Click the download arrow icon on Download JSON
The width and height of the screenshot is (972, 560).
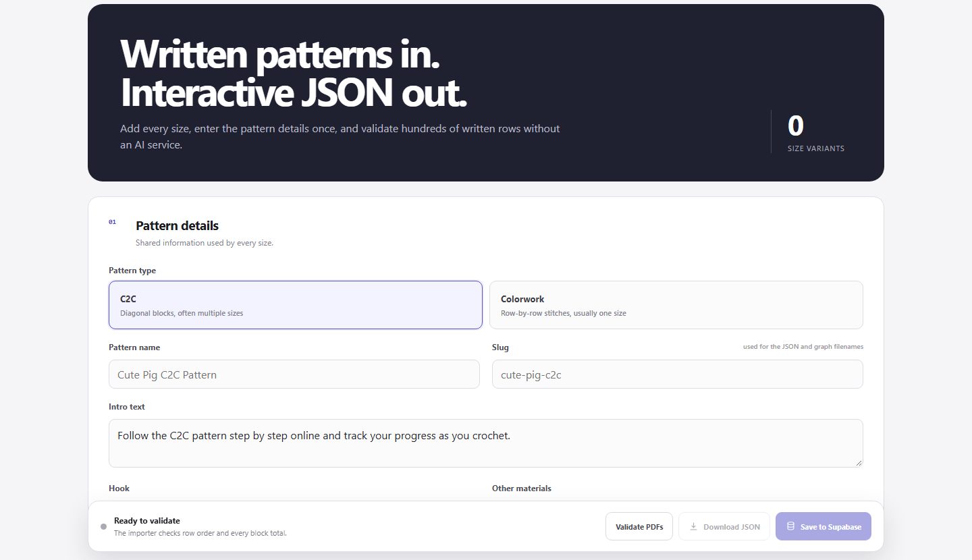(693, 526)
